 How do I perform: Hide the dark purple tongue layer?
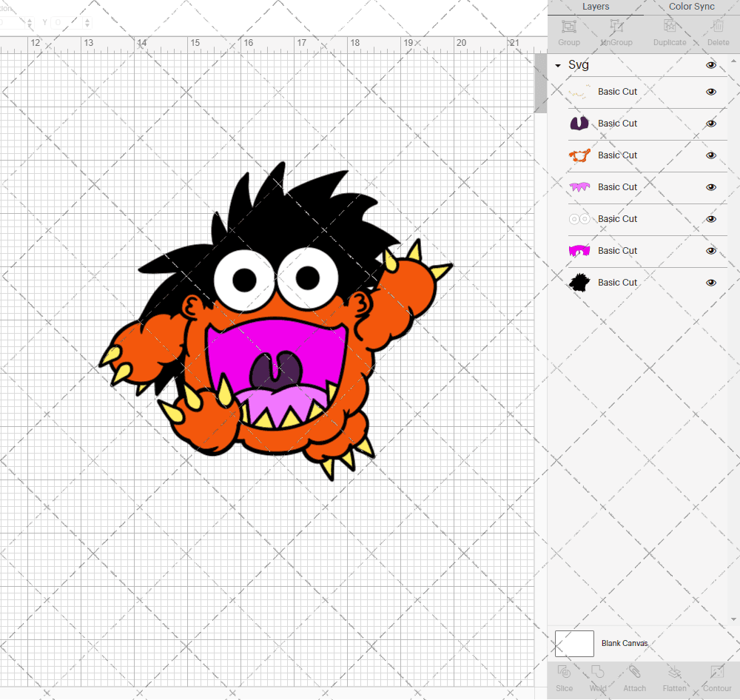click(711, 124)
